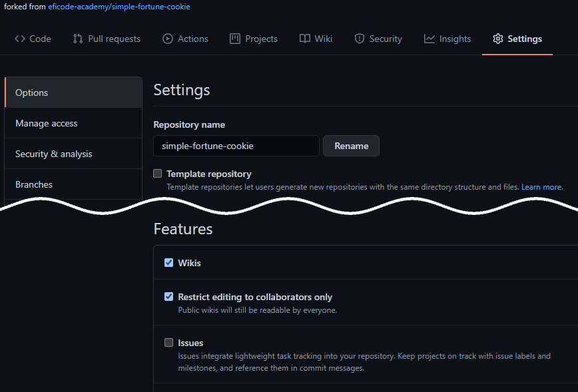Uncheck the Wikis feature checkbox

(169, 263)
